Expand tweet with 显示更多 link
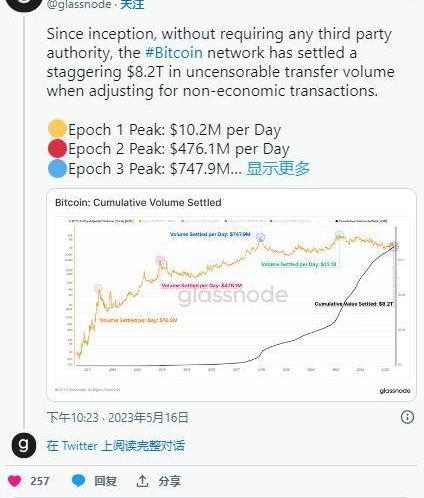This screenshot has height=498, width=424. point(278,168)
